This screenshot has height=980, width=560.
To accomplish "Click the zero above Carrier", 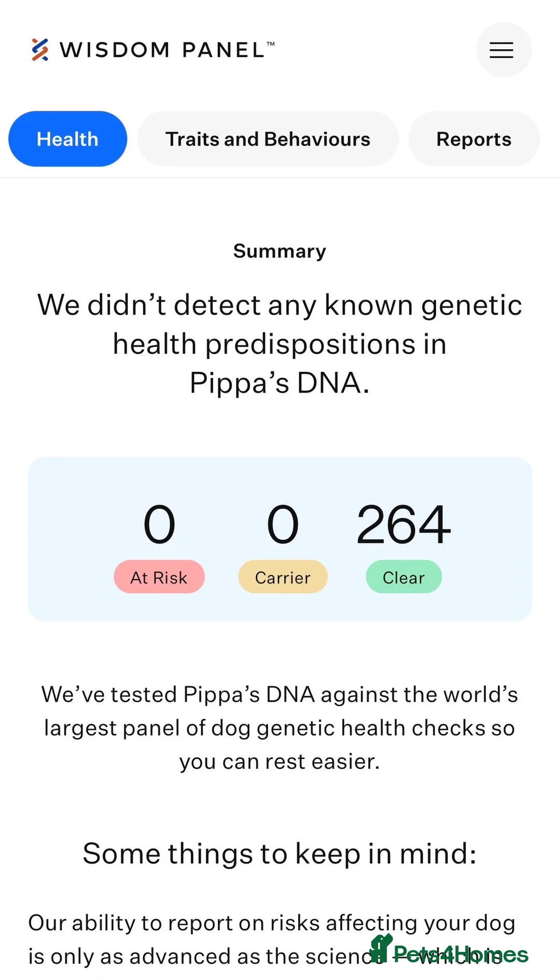I will pos(283,525).
